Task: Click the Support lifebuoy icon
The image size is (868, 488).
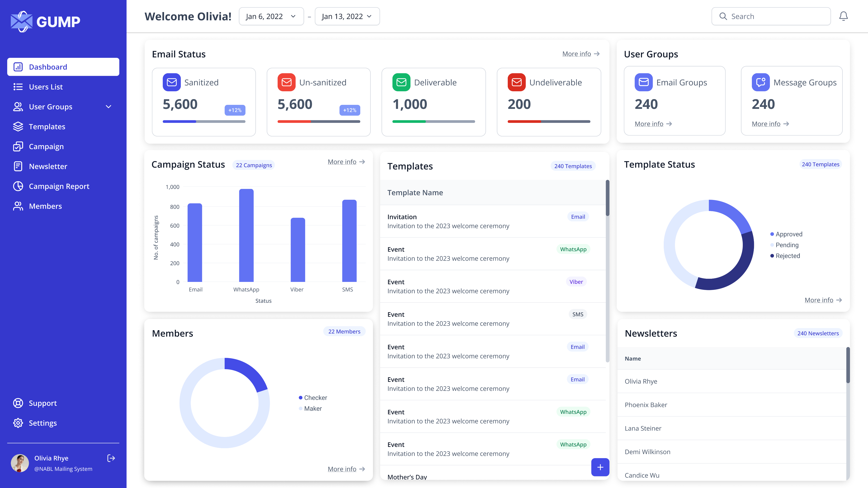Action: pyautogui.click(x=18, y=403)
